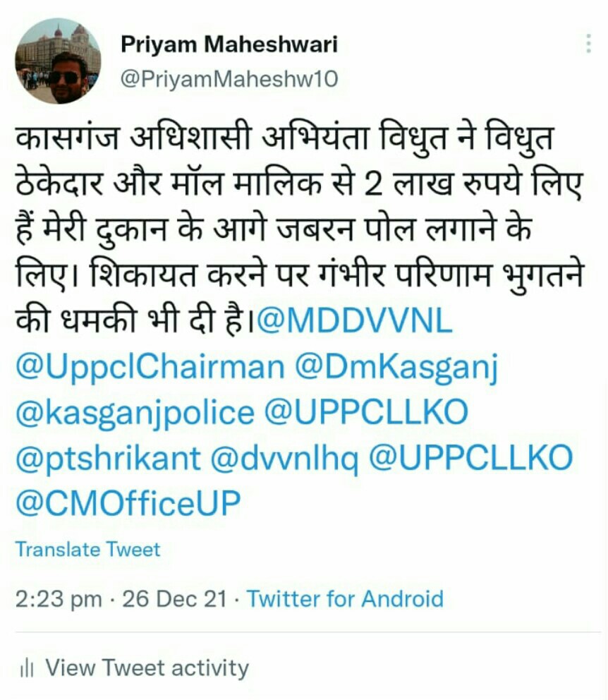Open the @PriyamMaheshw10 handle
This screenshot has width=608, height=700.
229,79
